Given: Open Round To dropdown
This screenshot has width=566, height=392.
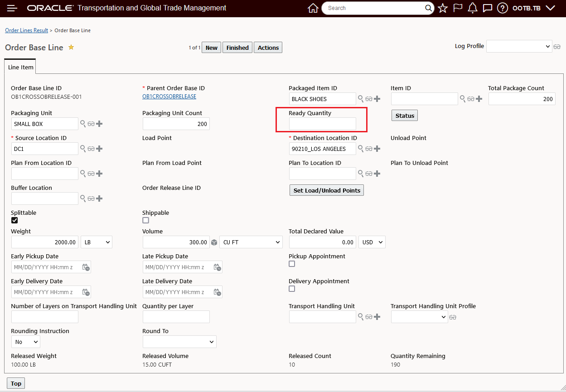Looking at the screenshot, I should (x=179, y=342).
